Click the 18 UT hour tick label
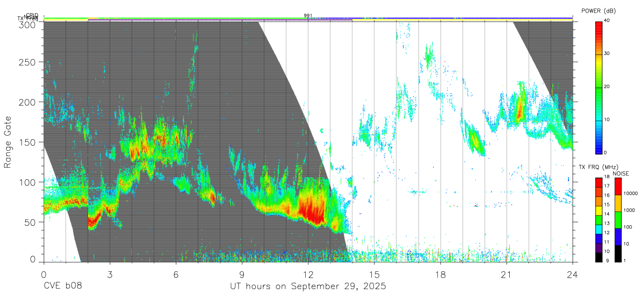 click(440, 274)
